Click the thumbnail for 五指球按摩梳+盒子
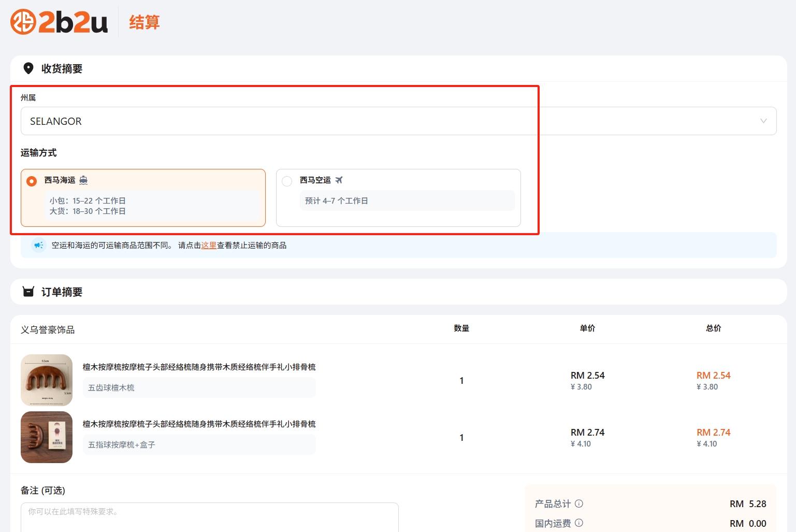Screen dimensions: 796x532 pyautogui.click(x=46, y=437)
